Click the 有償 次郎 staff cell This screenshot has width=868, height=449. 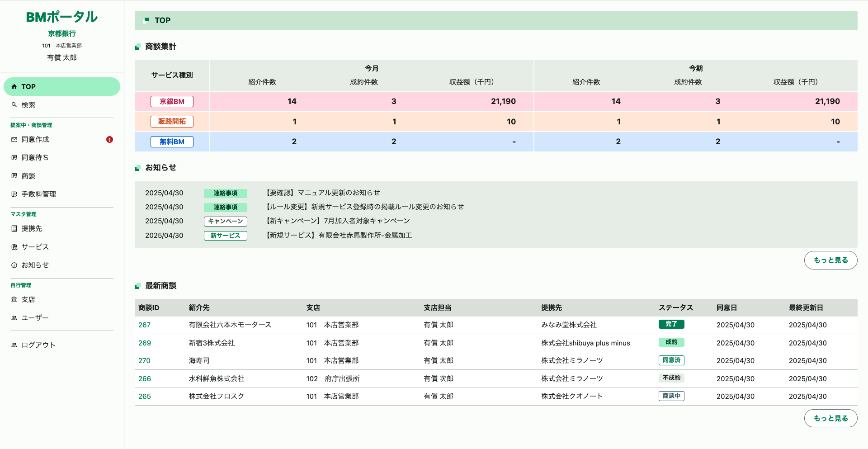(x=439, y=379)
